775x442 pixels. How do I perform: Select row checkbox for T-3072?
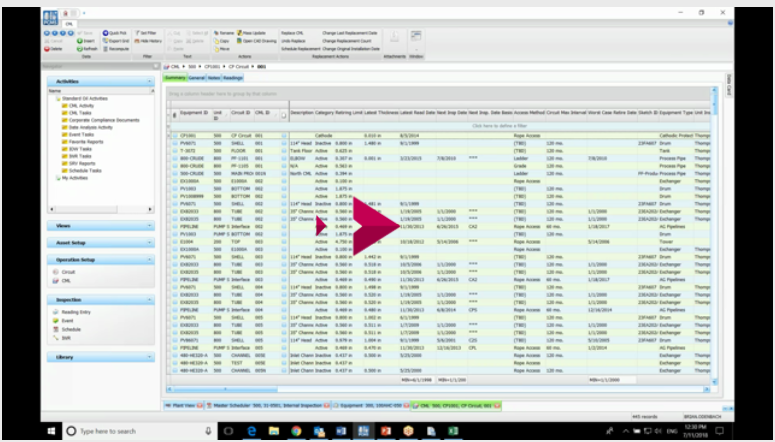[175, 151]
